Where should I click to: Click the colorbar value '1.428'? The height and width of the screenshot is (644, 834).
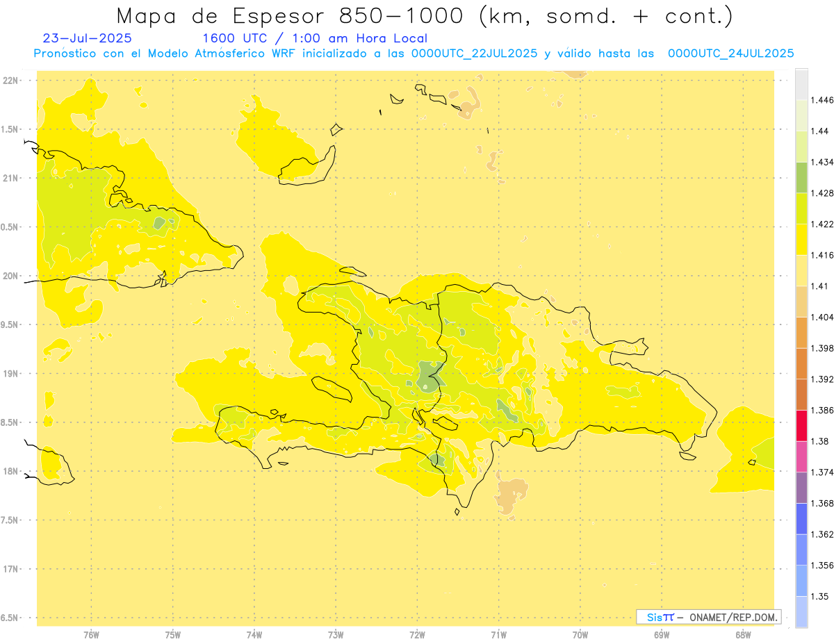(x=822, y=193)
